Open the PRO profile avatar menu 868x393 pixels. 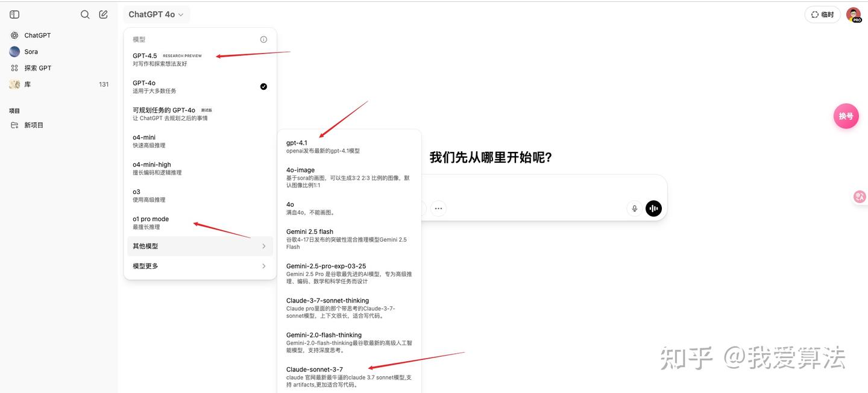point(854,15)
